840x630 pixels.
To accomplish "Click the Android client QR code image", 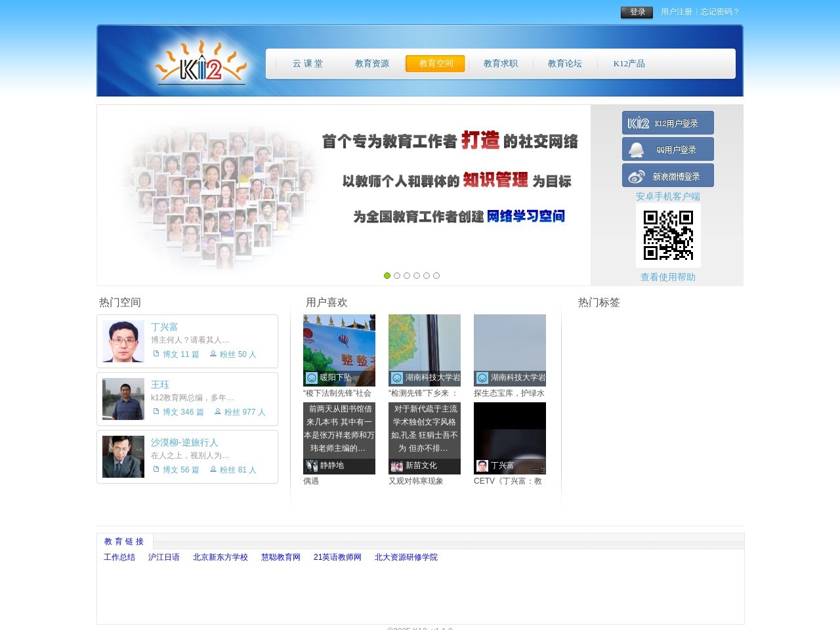I will [668, 235].
